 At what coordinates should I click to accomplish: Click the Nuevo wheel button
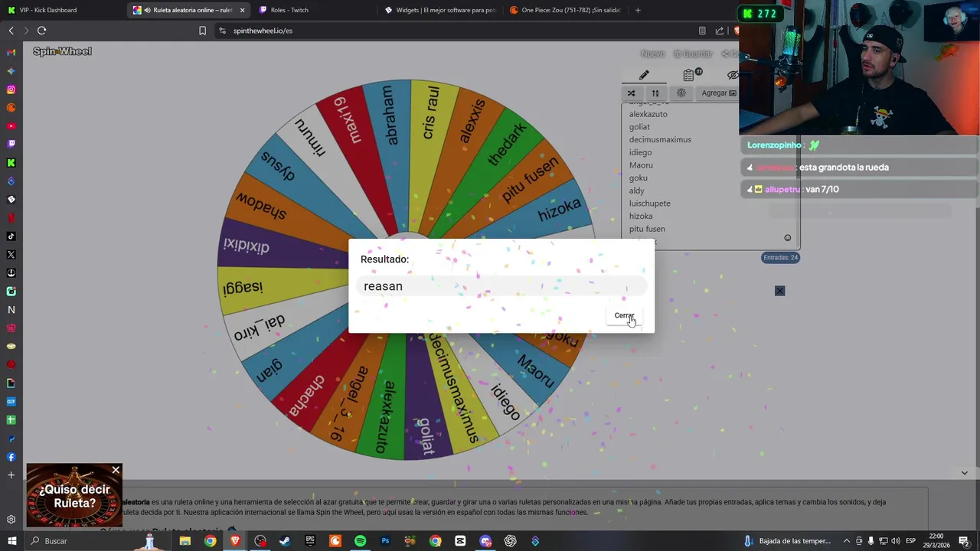(x=652, y=54)
